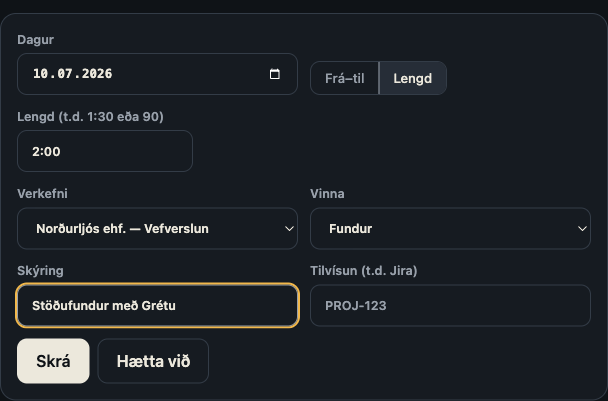Open the Verkefni dropdown showing Norðurljós ehf. — Vefverslun
Screen dimensions: 608x401
157,228
